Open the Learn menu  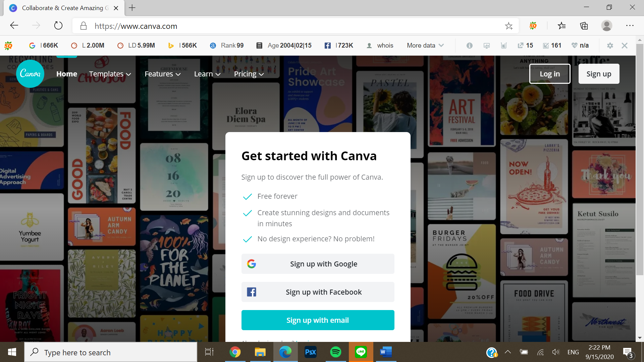coord(207,74)
